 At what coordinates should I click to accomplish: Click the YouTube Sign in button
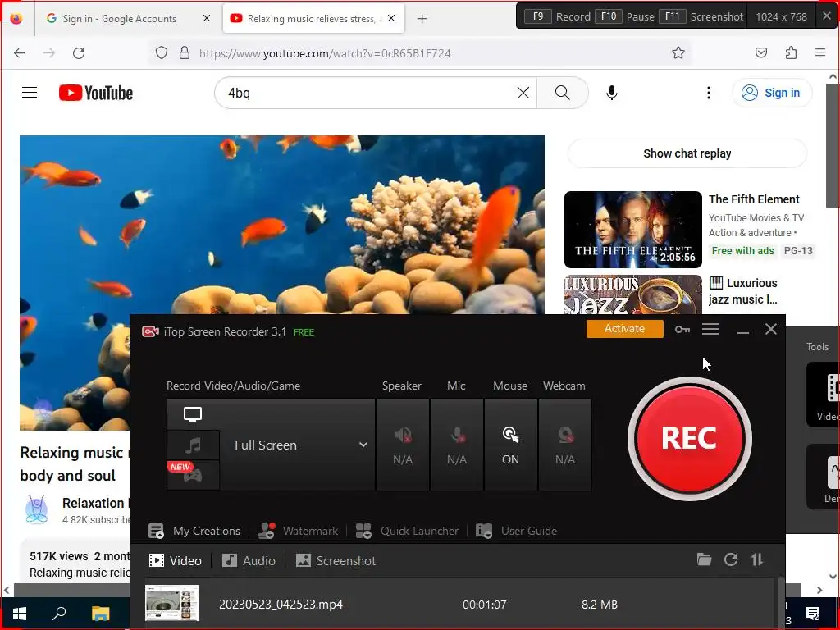(x=771, y=93)
